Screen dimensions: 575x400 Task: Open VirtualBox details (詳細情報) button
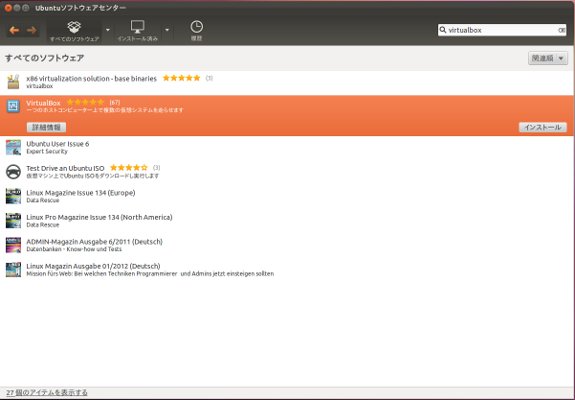(x=47, y=127)
